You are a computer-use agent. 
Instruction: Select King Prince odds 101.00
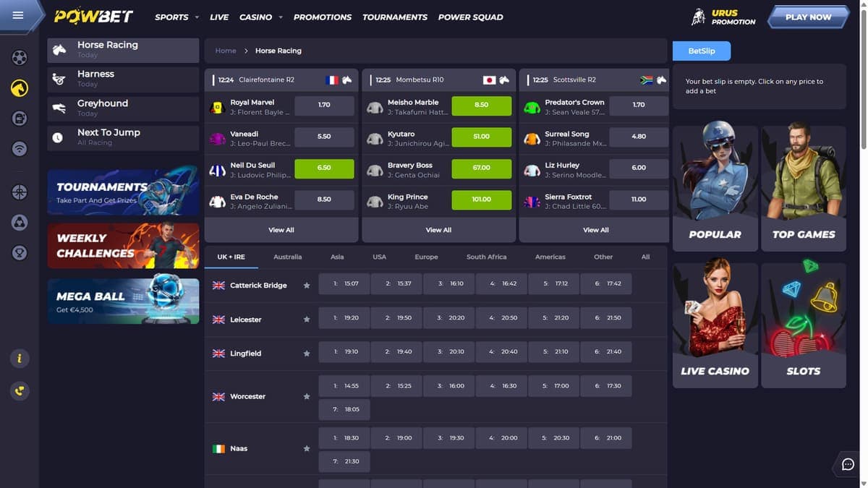pyautogui.click(x=482, y=200)
